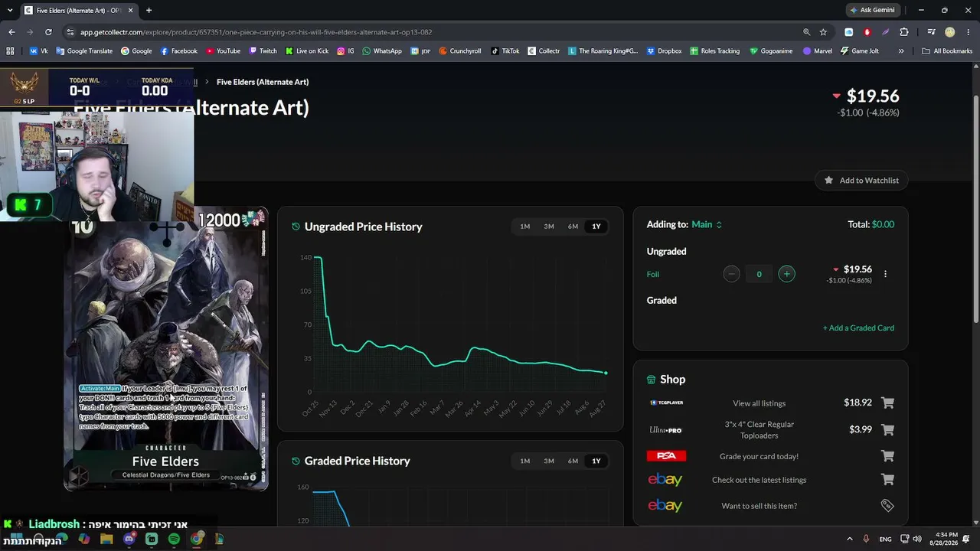The height and width of the screenshot is (551, 980).
Task: Open Chrome from the taskbar
Action: click(x=197, y=539)
